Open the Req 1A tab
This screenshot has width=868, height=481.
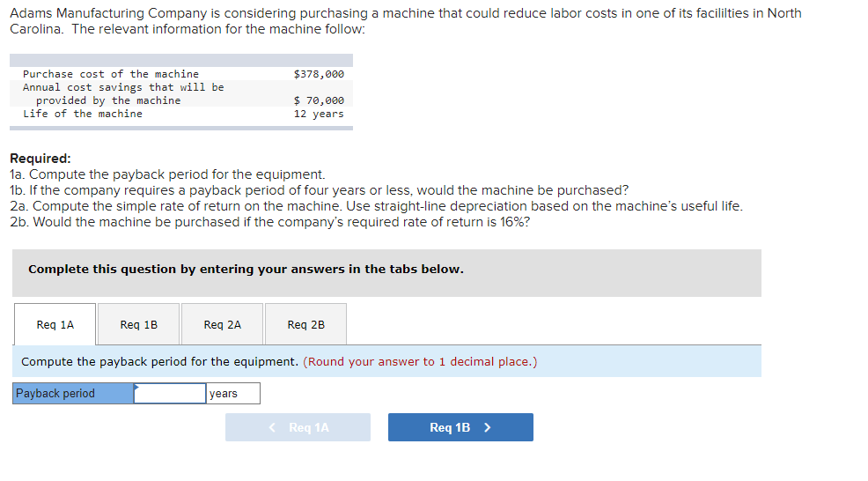tap(55, 324)
